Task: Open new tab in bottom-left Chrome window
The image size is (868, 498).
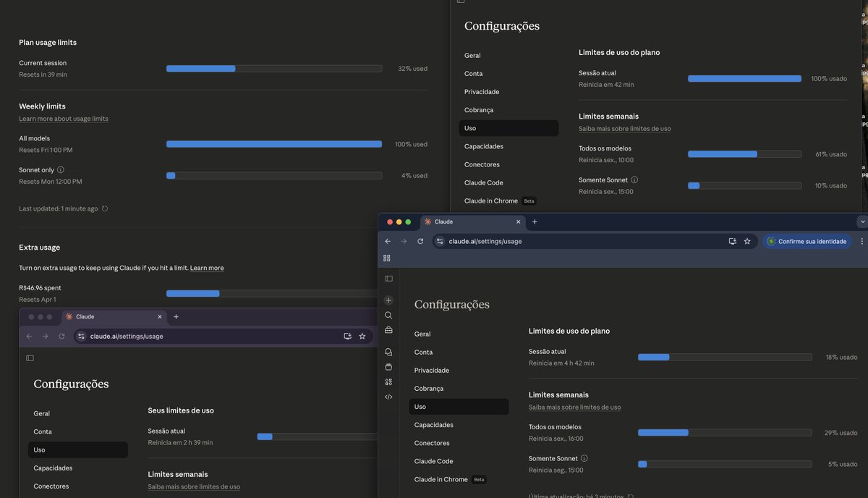Action: click(x=176, y=316)
